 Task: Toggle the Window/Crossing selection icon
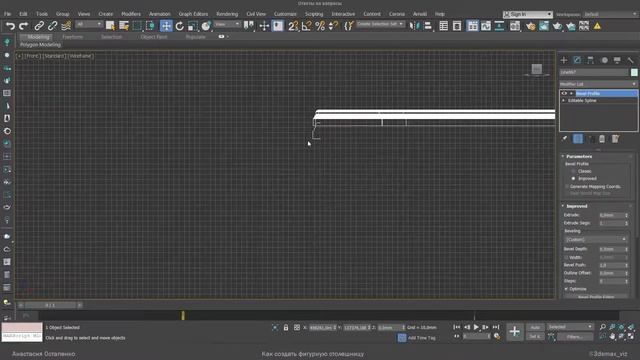[x=151, y=26]
